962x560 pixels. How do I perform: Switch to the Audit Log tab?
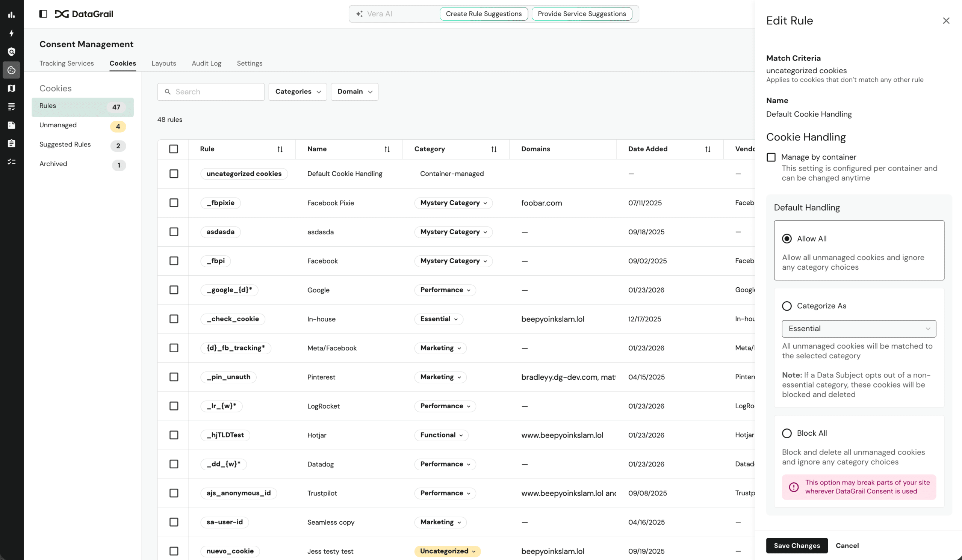(x=206, y=63)
